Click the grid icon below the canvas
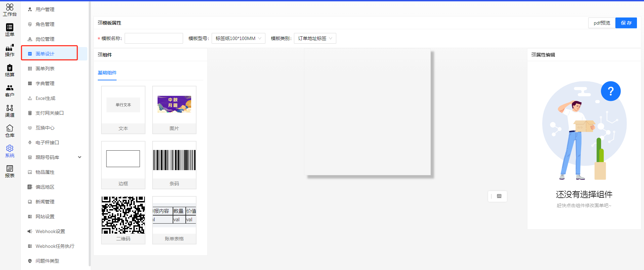644x270 pixels. click(499, 196)
